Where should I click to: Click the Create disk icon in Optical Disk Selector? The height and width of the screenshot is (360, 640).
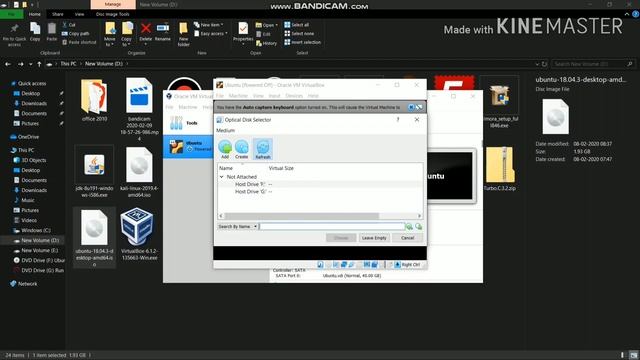[242, 149]
